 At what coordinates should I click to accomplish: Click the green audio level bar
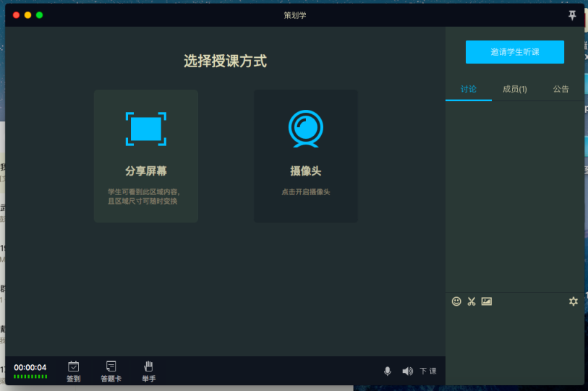[30, 377]
